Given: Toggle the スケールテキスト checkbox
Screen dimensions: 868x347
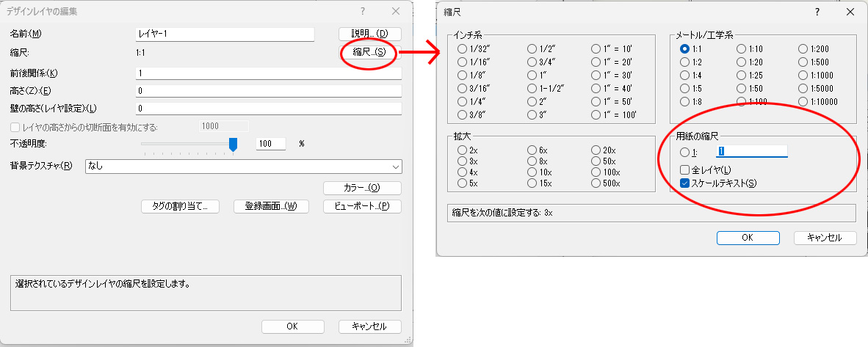Looking at the screenshot, I should [x=684, y=183].
